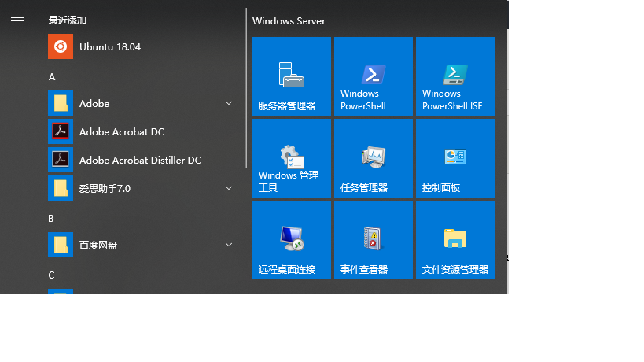Screen dimensions: 644x362
Task: Launch File Explorer tile (文件资源管理器)
Action: (454, 240)
